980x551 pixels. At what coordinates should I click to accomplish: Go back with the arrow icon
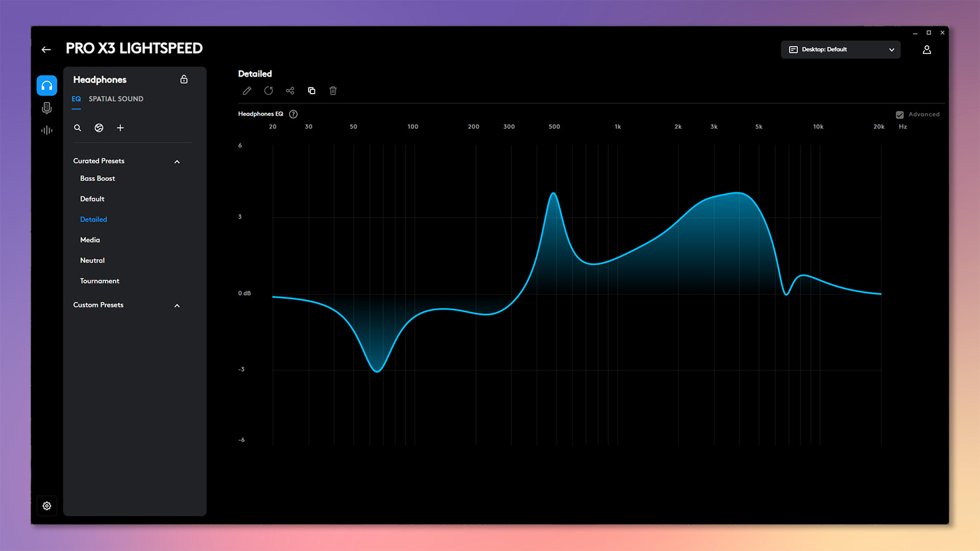pyautogui.click(x=47, y=50)
